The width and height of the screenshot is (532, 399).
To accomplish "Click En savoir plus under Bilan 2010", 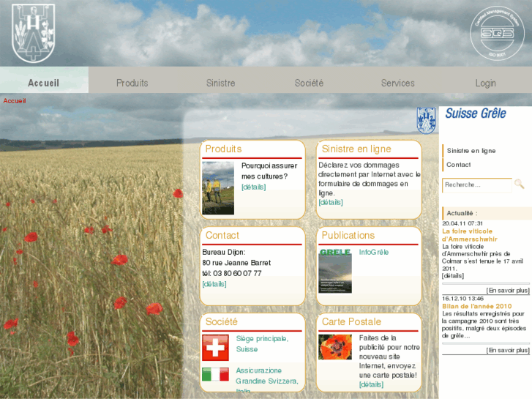I will click(508, 351).
